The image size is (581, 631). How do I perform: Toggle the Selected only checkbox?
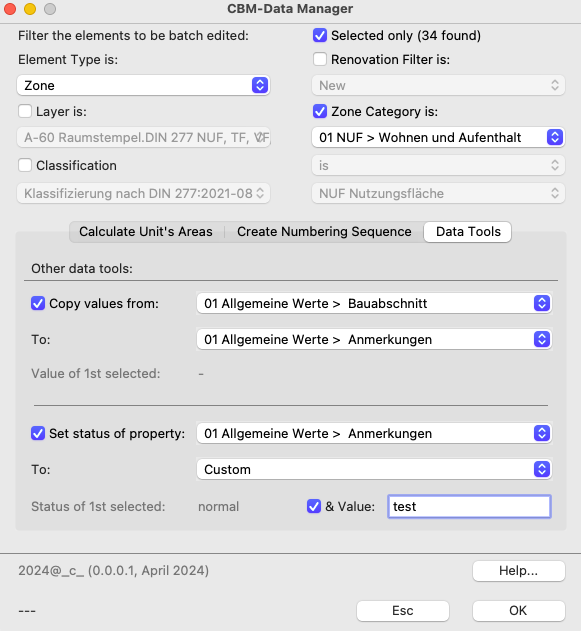[320, 35]
